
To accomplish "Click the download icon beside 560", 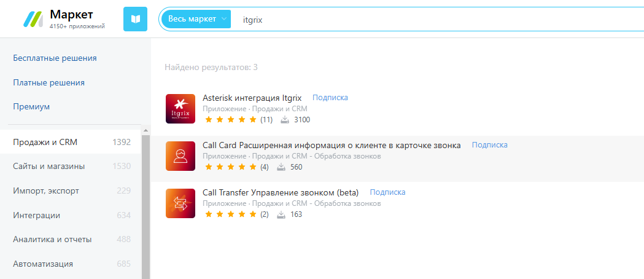I will [281, 167].
